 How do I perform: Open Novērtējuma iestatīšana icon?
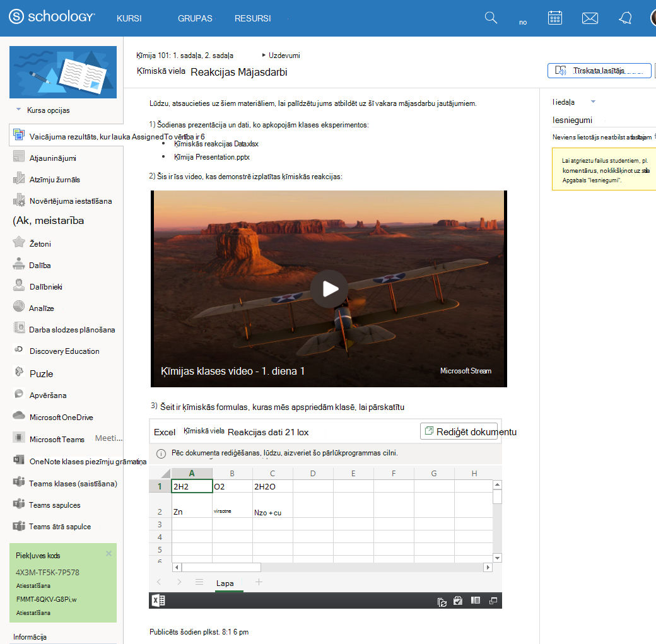tap(19, 200)
